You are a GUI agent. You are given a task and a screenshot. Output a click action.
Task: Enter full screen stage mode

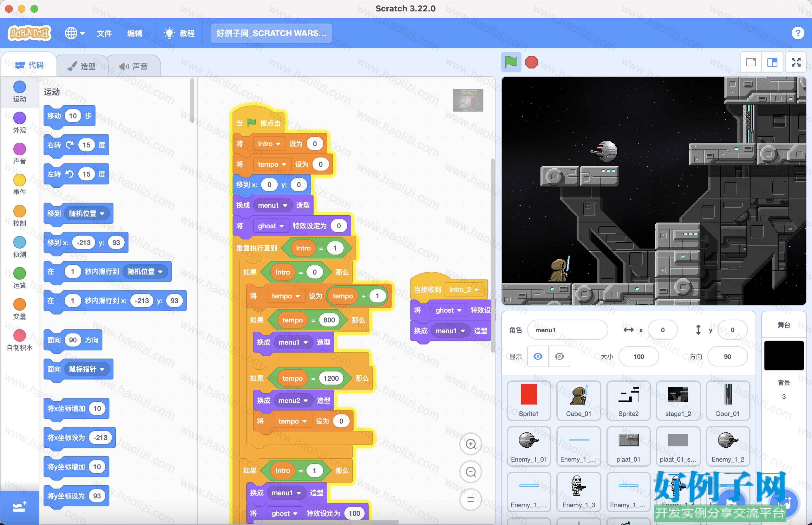click(796, 62)
